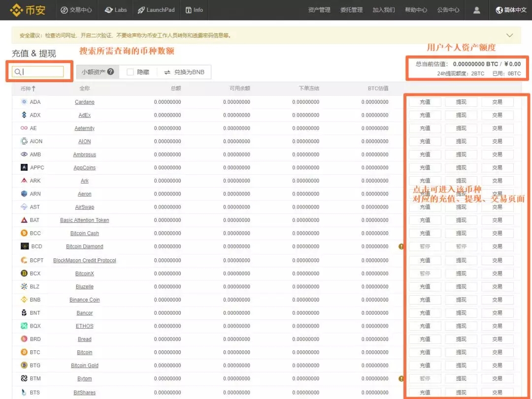Viewport: 532px width, 399px height.
Task: Open 公告中心 in the header
Action: [448, 10]
